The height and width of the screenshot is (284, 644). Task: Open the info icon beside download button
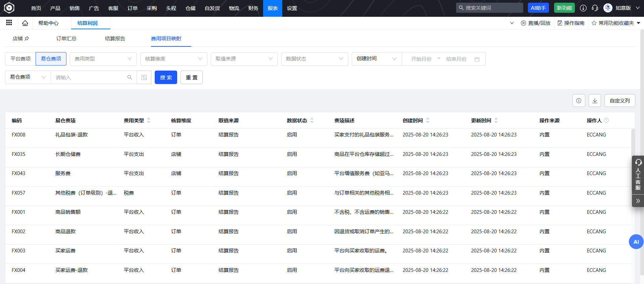tap(579, 100)
